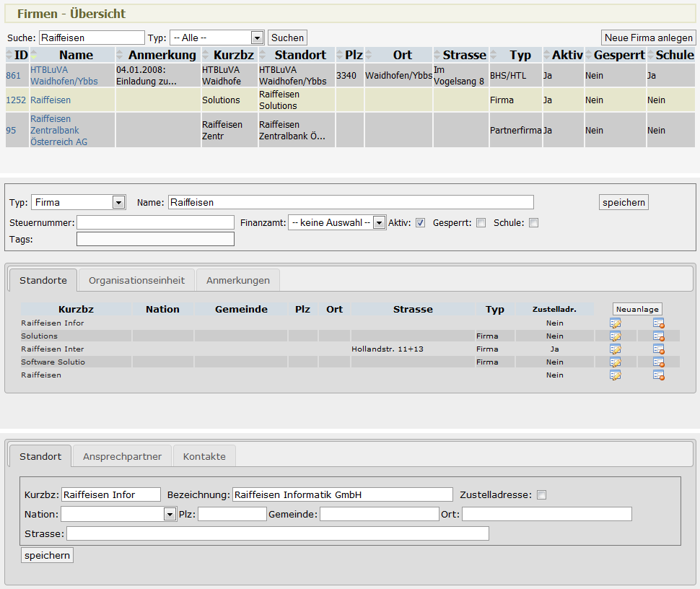
Task: Edit the Software Solutio location
Action: tap(615, 362)
